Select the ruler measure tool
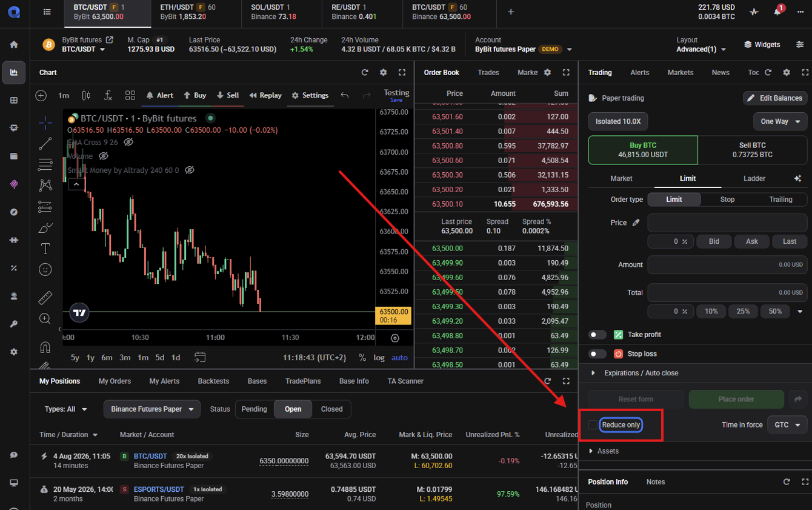Screen dimensions: 812x510 pyautogui.click(x=45, y=298)
